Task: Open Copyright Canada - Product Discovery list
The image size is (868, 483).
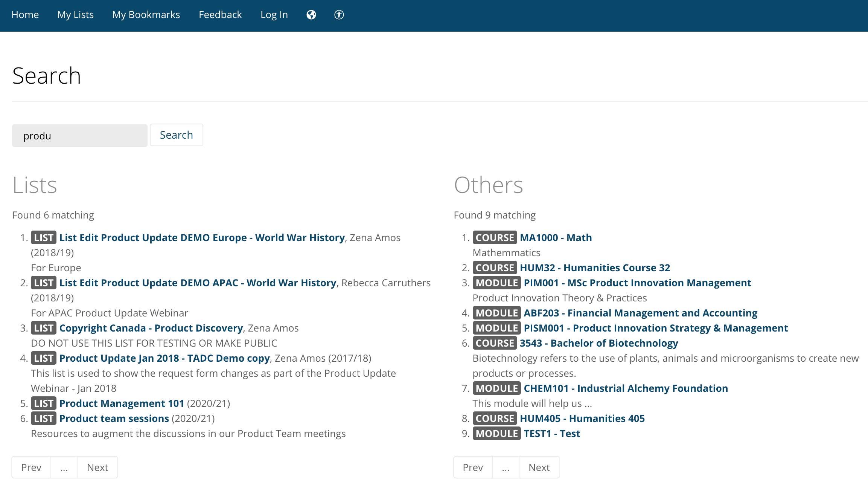Action: (151, 328)
